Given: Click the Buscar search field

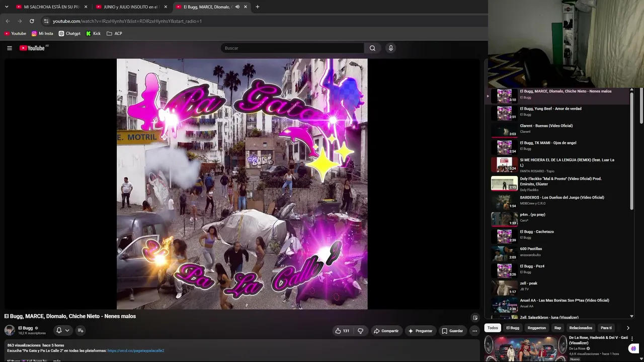Looking at the screenshot, I should point(292,48).
